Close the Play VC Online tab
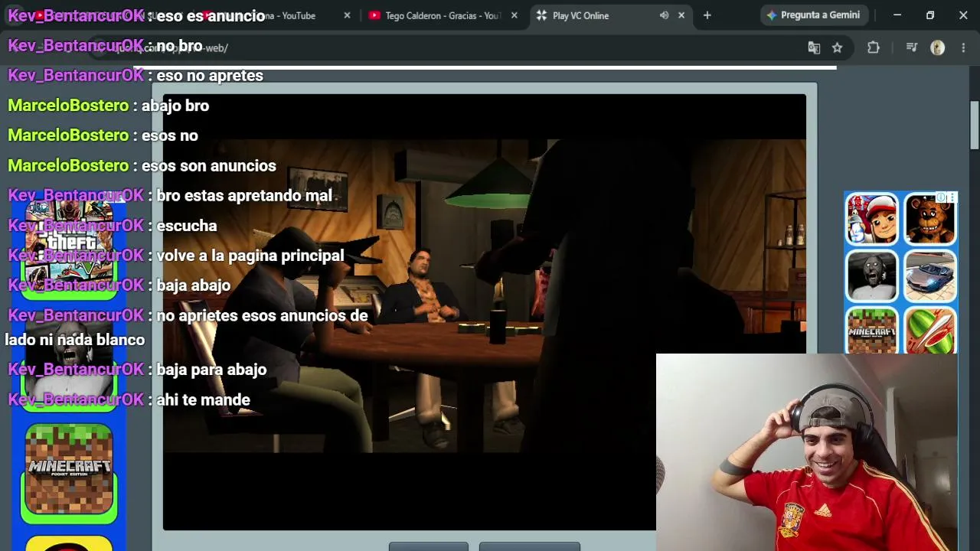Viewport: 980px width, 551px height. 681,15
